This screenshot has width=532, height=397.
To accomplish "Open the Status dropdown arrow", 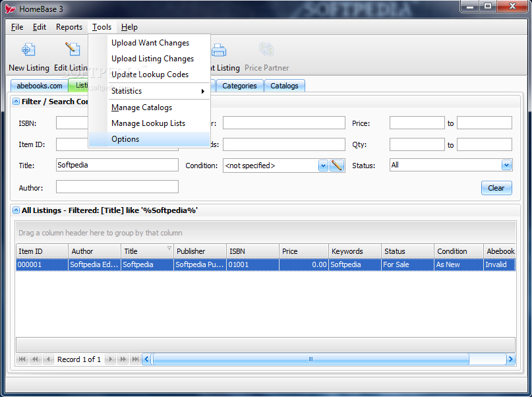I will pos(506,166).
